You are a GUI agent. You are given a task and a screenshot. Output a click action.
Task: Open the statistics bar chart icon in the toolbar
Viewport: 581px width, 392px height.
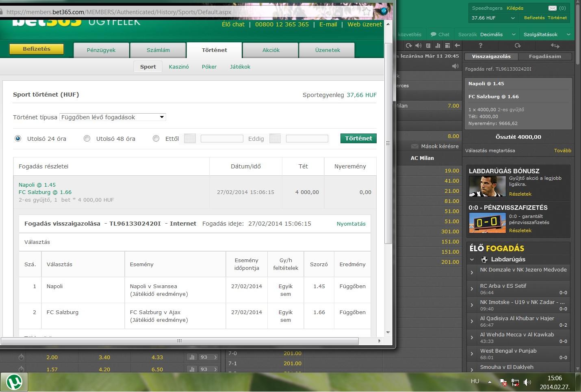438,45
